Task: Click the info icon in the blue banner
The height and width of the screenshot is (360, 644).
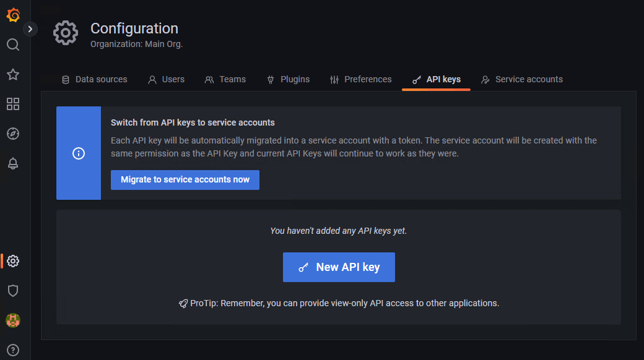Action: (x=79, y=153)
